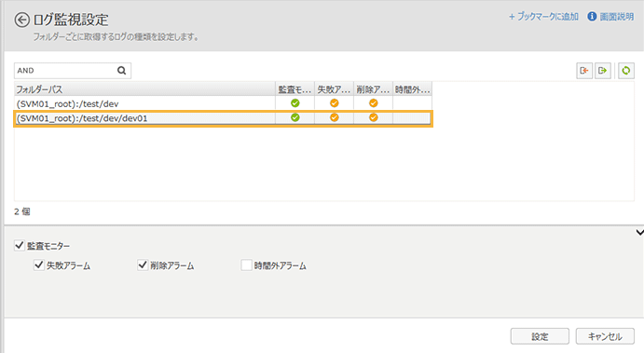Click the export icon with the green arrow
Viewport: 644px width, 353px height.
coord(603,71)
